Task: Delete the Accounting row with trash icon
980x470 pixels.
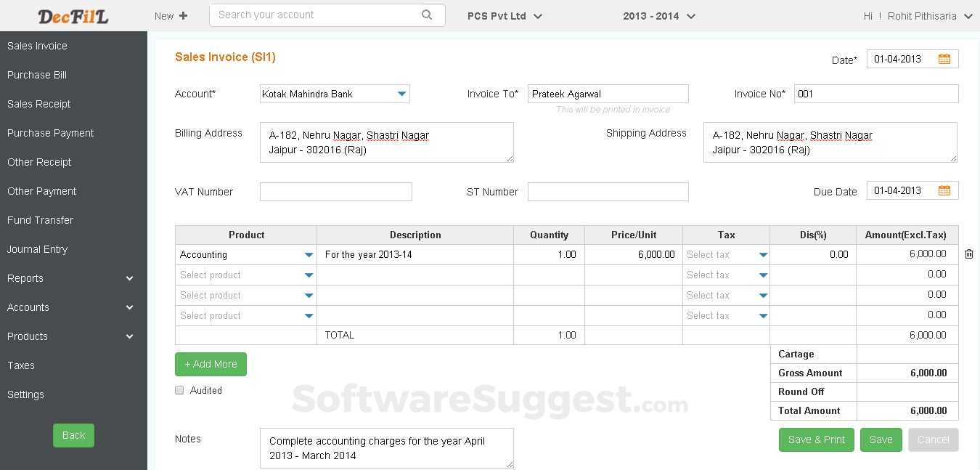Action: (x=968, y=254)
